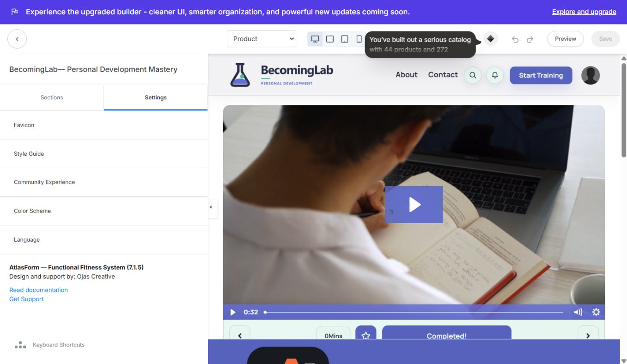Click the Preview button

tap(566, 39)
